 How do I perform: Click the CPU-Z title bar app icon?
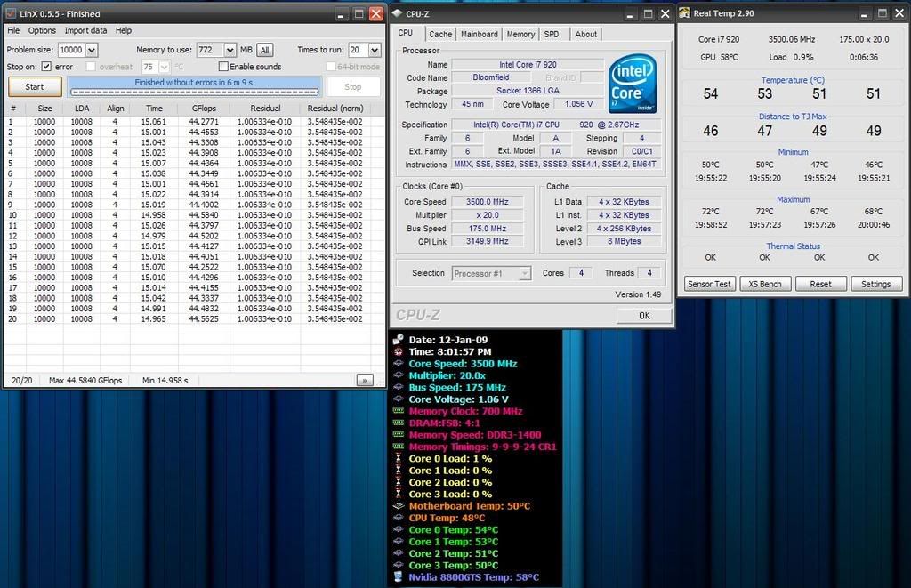coord(397,13)
